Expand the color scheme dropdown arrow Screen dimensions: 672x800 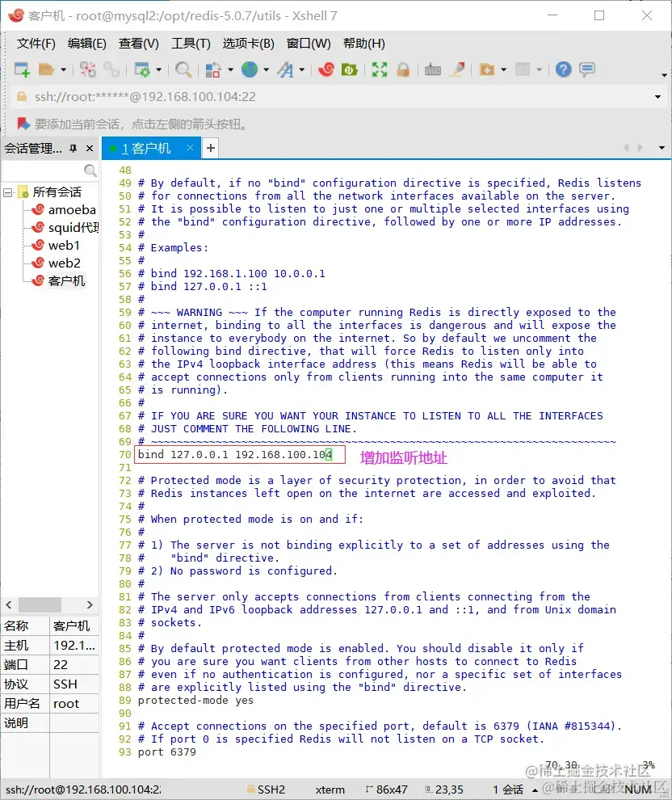pos(230,69)
